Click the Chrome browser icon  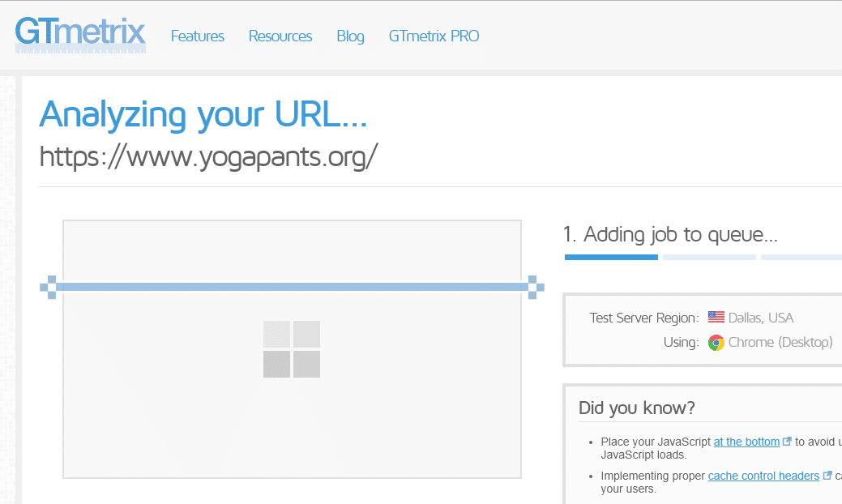716,343
